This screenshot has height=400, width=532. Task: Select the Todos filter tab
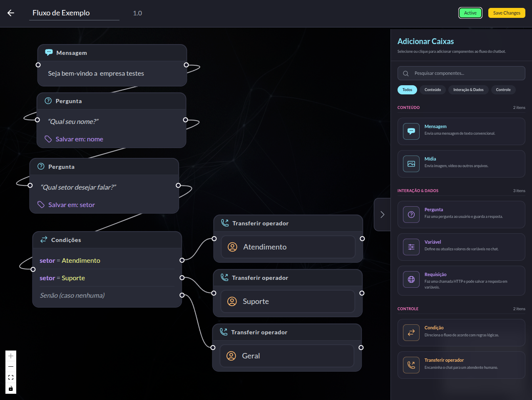point(407,90)
